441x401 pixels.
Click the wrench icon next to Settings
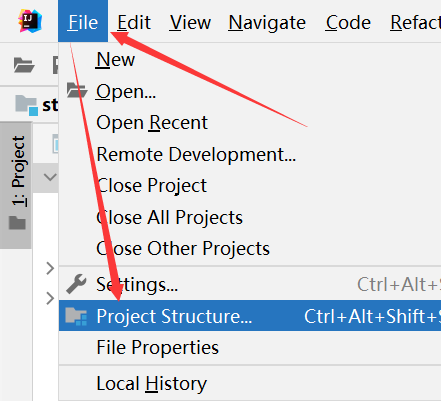76,284
